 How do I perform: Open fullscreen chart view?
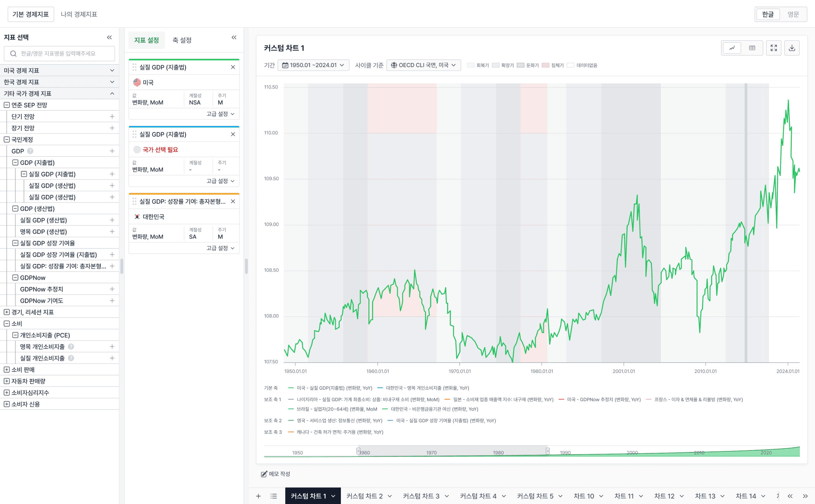pyautogui.click(x=774, y=48)
